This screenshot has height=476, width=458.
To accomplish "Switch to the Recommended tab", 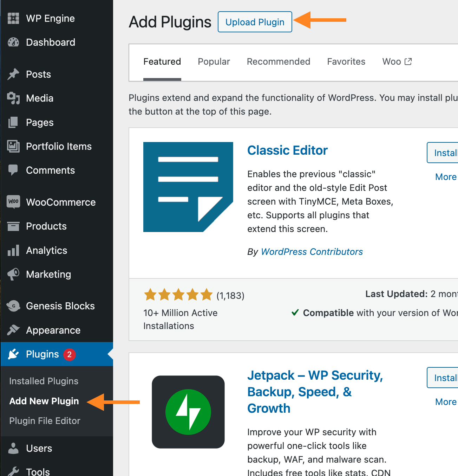I will pos(279,62).
